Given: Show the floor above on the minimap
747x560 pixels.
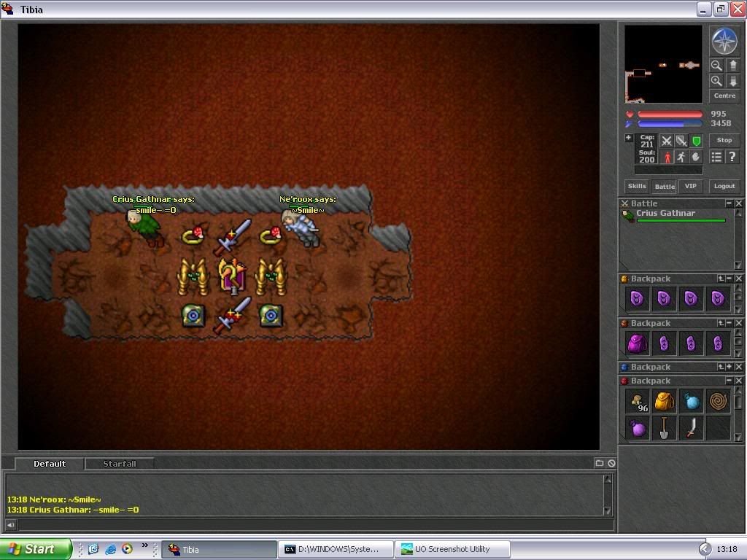Looking at the screenshot, I should click(x=732, y=66).
